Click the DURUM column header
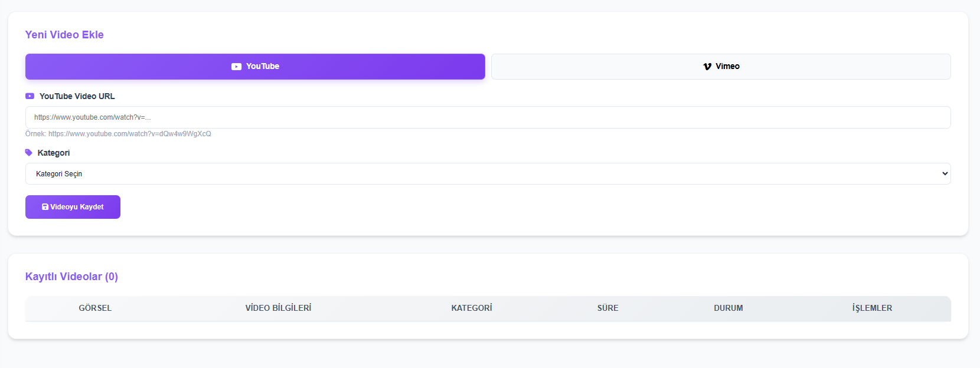The height and width of the screenshot is (368, 980). [728, 308]
